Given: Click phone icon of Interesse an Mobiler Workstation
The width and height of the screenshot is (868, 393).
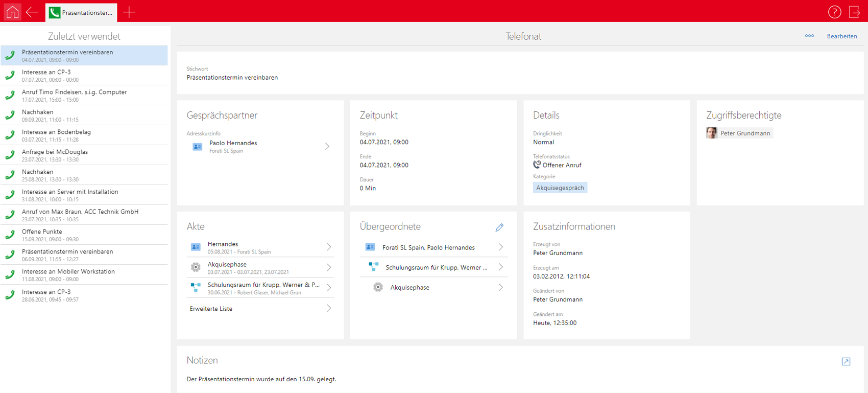Looking at the screenshot, I should (10, 274).
